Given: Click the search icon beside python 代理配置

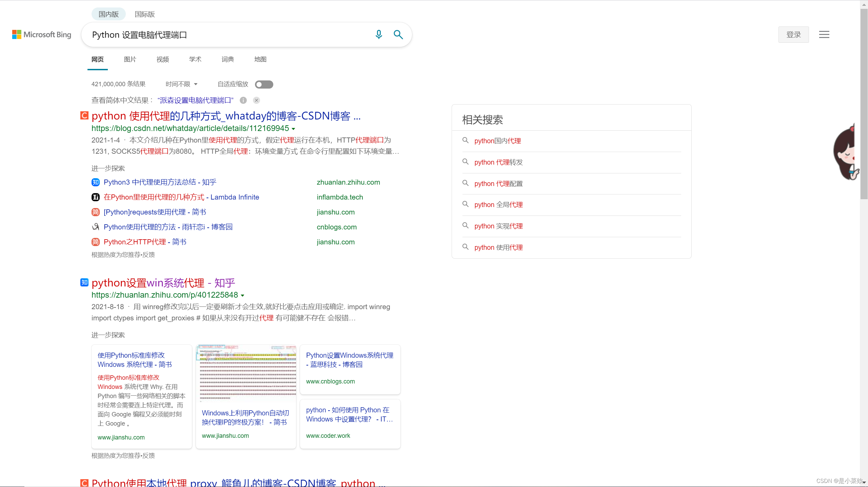Looking at the screenshot, I should click(466, 183).
